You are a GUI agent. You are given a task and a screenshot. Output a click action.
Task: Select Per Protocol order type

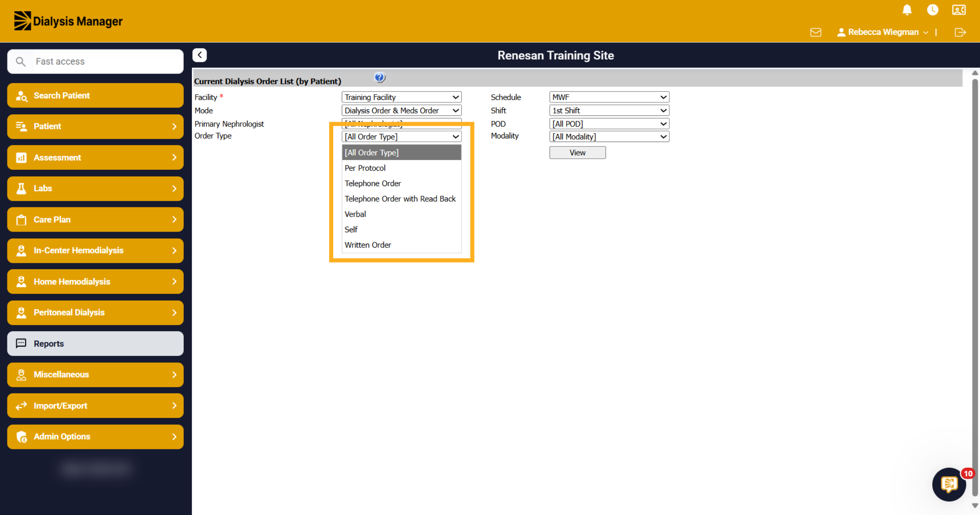[x=401, y=168]
